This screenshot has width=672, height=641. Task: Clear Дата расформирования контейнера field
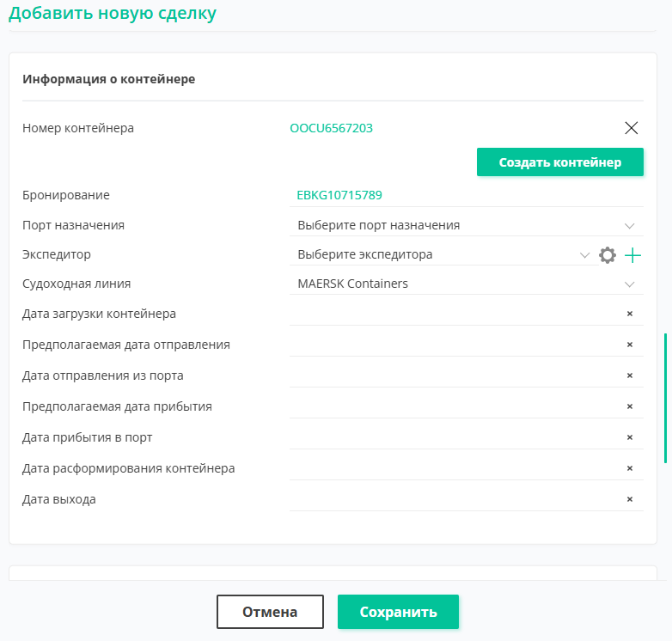pos(630,468)
